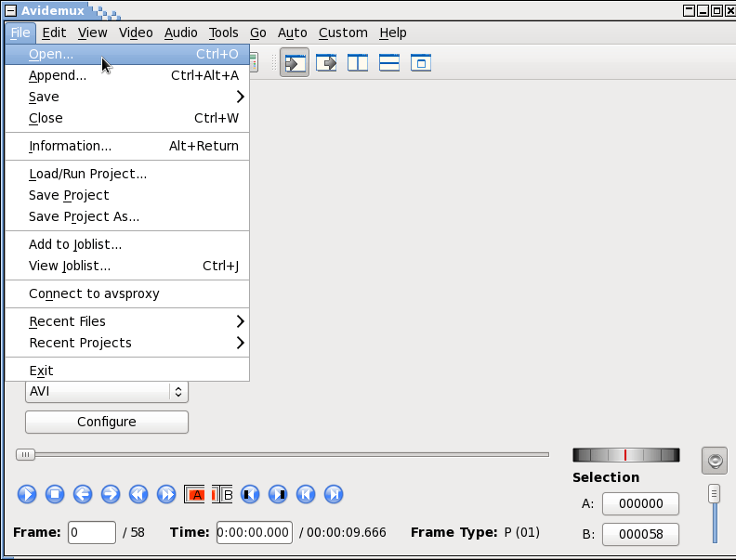Go to previous frame arrow button

83,494
